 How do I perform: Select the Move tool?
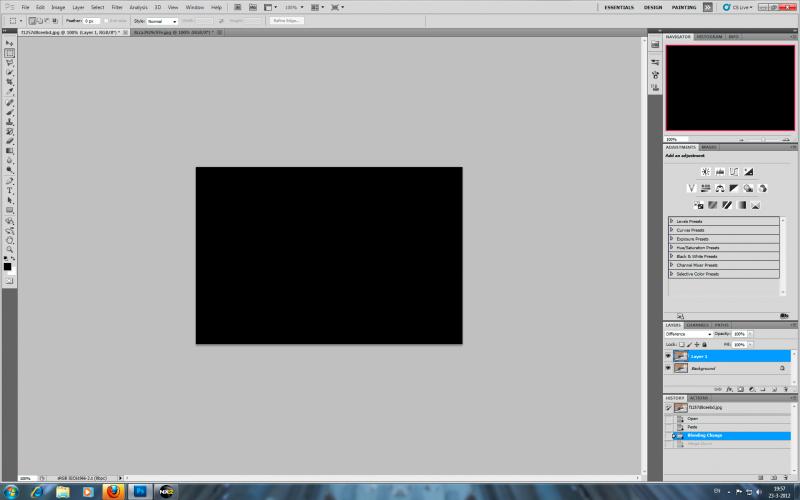pyautogui.click(x=10, y=43)
